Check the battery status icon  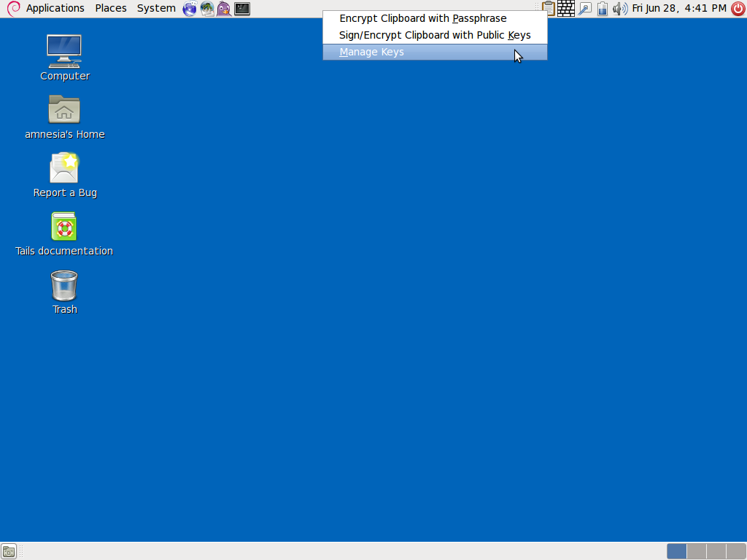click(602, 9)
